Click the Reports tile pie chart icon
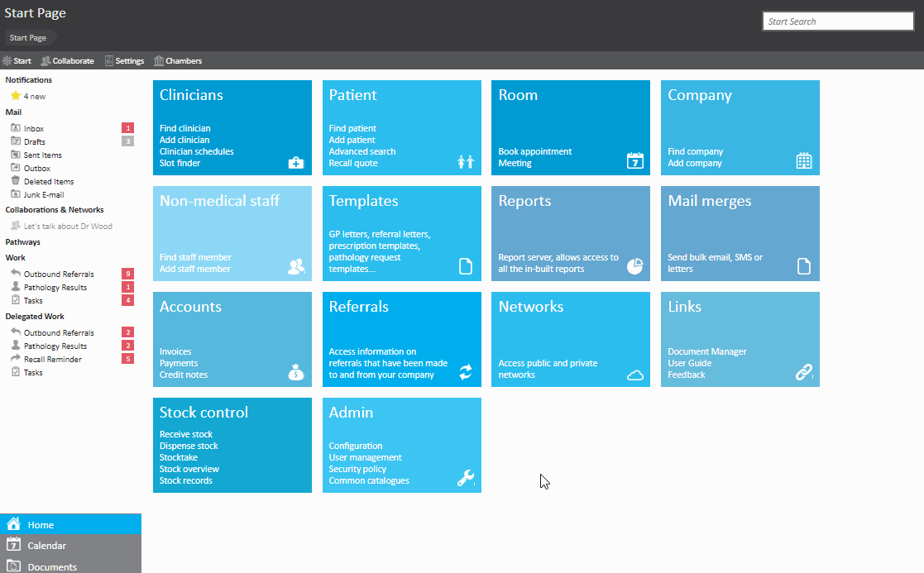 [634, 266]
